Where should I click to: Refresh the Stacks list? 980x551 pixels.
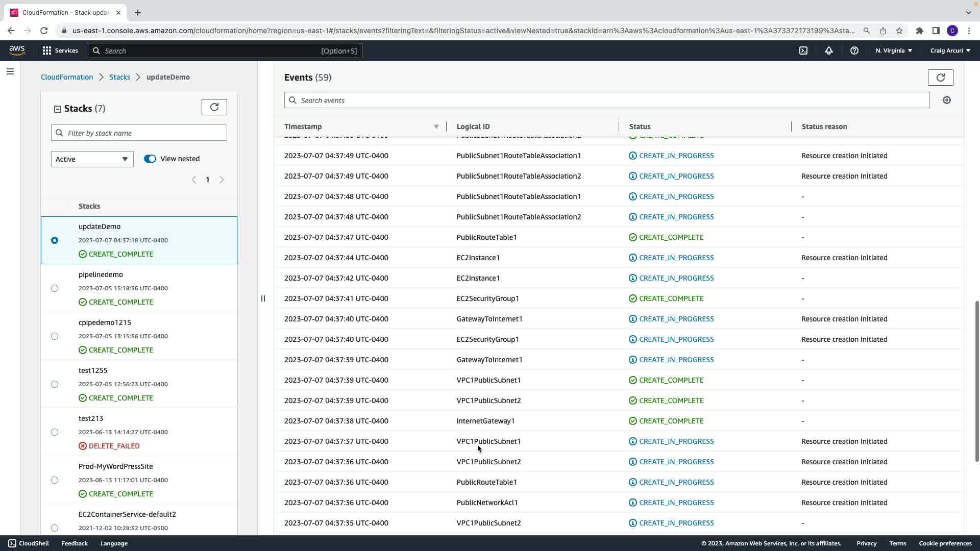pos(214,107)
